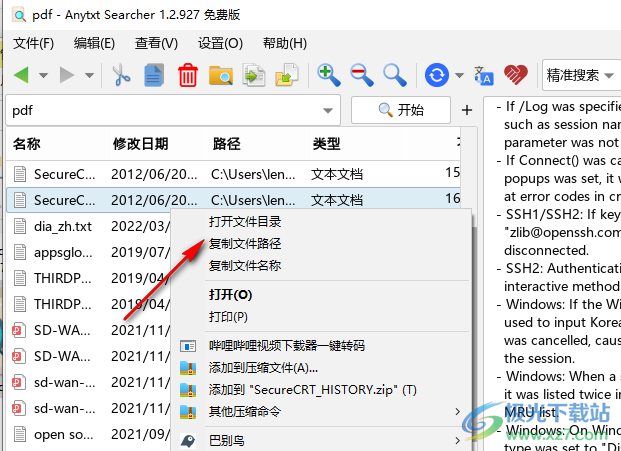621x451 pixels.
Task: Click the blue circular refresh icon
Action: tap(437, 75)
